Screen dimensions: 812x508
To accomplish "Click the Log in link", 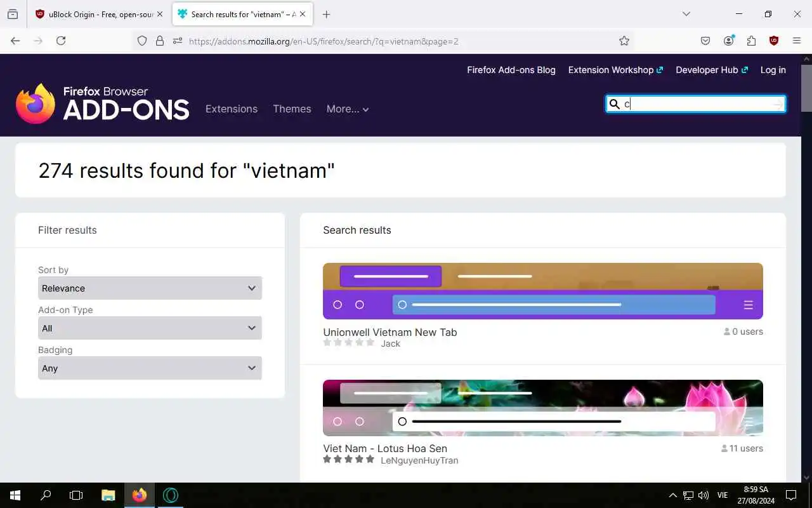I will pyautogui.click(x=773, y=70).
